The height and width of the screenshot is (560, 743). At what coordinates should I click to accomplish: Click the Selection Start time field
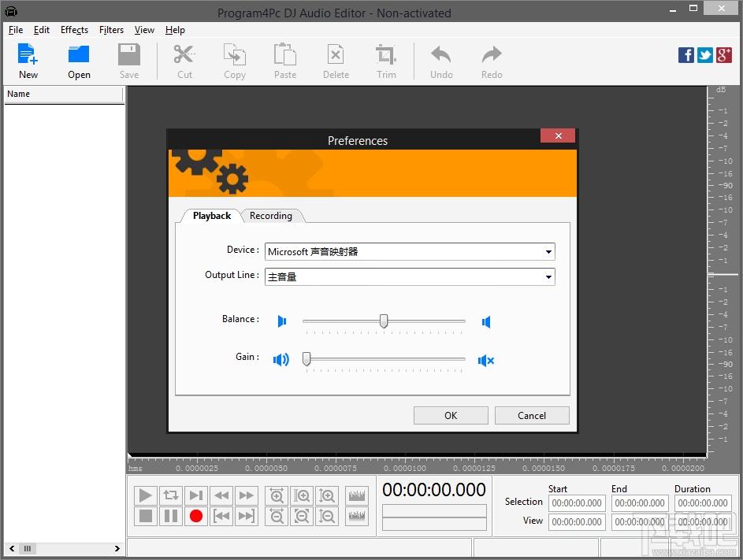[577, 503]
